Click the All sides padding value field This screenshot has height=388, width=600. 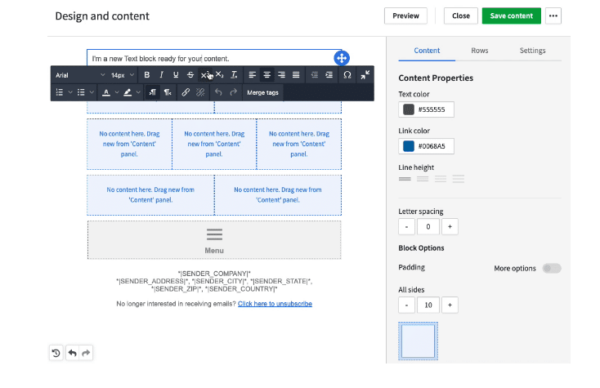(428, 305)
